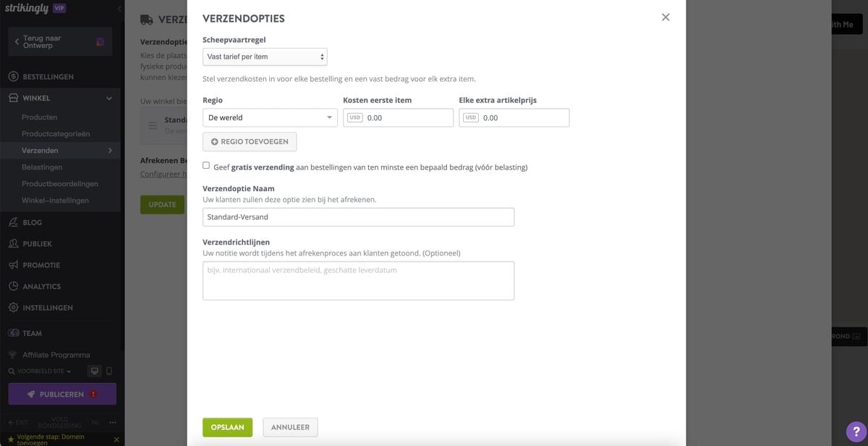868x446 pixels.
Task: Click the Blog pencil icon
Action: 12,222
